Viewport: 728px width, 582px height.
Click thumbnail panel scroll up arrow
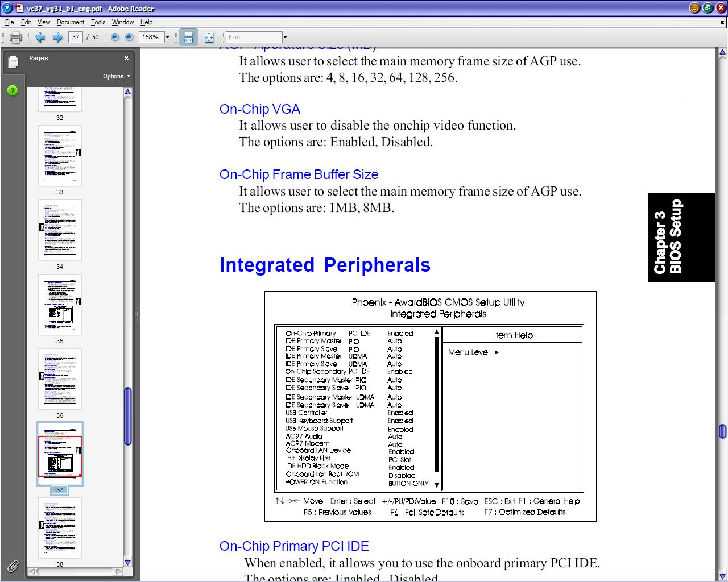127,92
